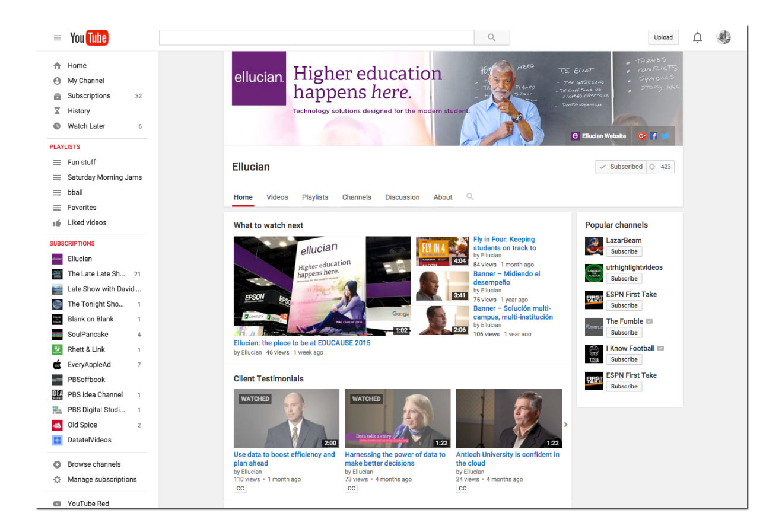Screen dimensions: 782x532
Task: Click the utrhighlightvideos channel avatar
Action: point(594,273)
